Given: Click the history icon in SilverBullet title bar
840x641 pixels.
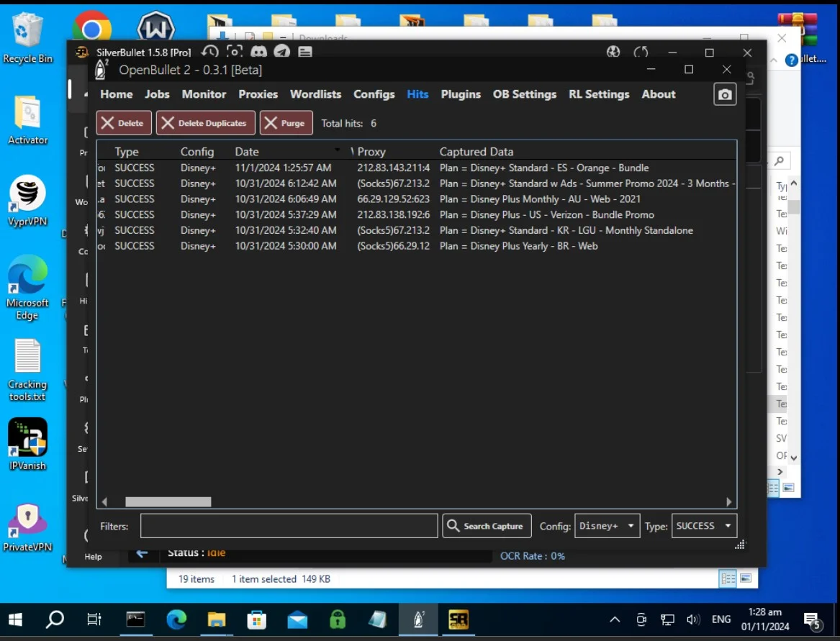Looking at the screenshot, I should click(x=210, y=52).
